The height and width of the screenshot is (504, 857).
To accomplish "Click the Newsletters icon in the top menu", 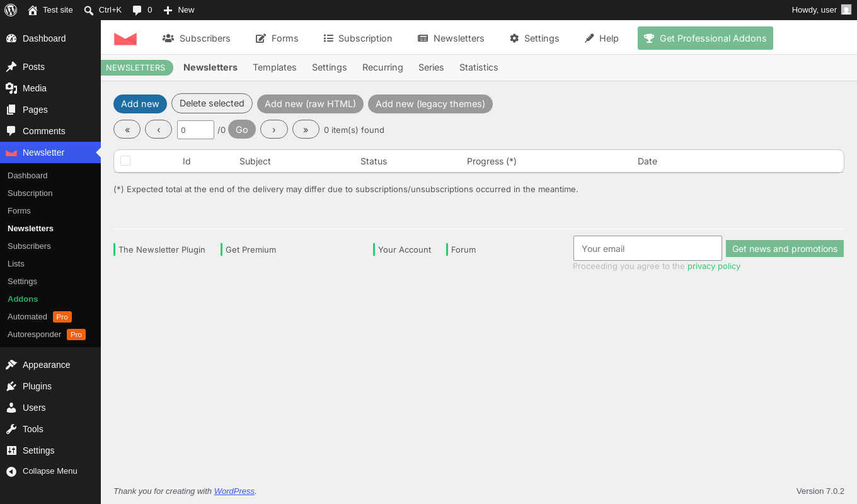I will point(423,38).
